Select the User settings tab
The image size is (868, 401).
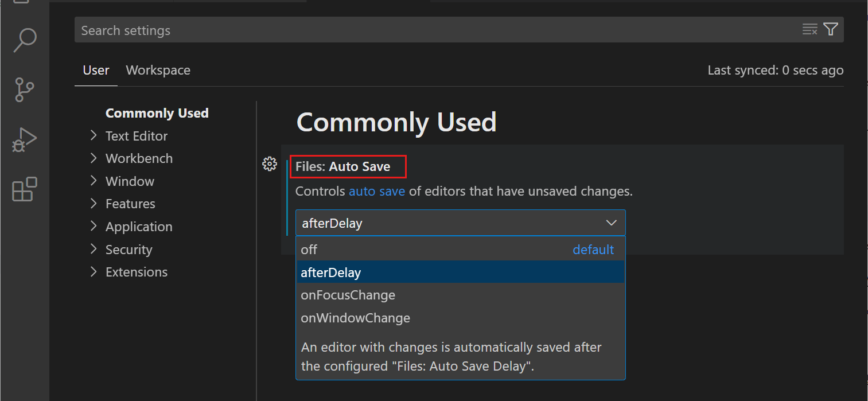tap(96, 70)
